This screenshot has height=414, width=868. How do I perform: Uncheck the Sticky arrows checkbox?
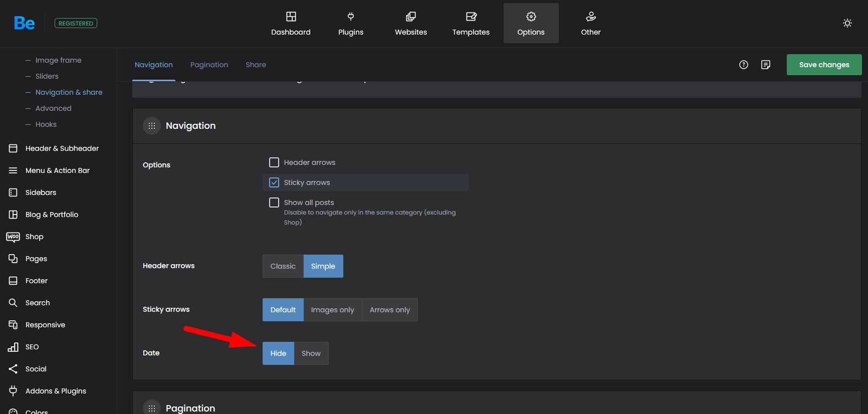coord(274,182)
